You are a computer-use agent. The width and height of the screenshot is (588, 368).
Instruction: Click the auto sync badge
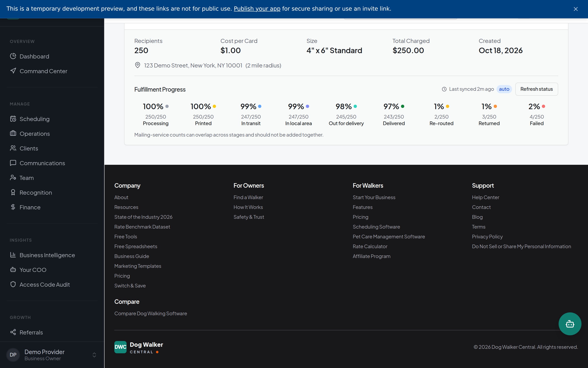[504, 89]
